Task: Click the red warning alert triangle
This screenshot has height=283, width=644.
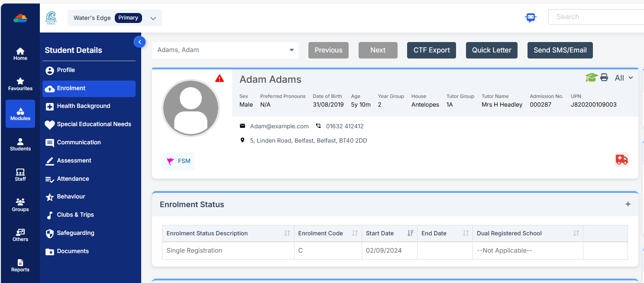Action: [220, 78]
